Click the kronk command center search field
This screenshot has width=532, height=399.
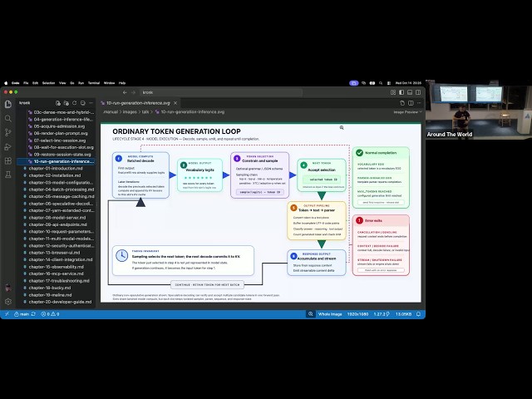click(x=221, y=92)
